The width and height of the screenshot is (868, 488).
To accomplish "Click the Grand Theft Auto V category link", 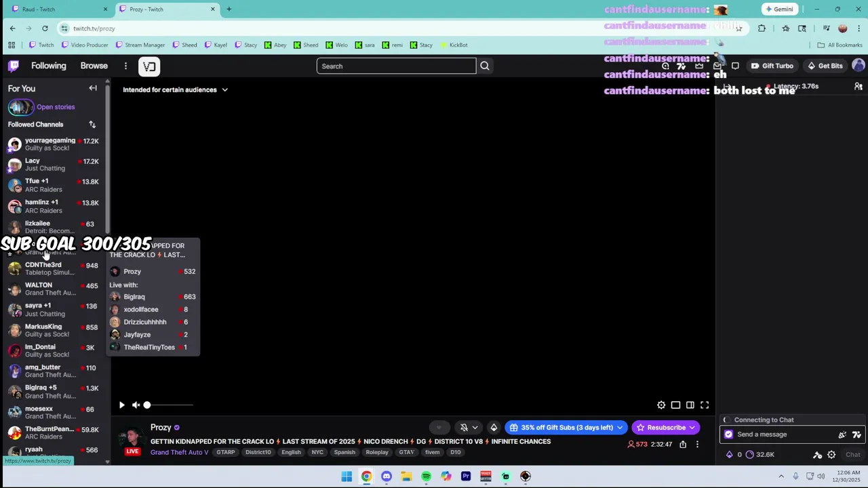I will 180,452.
